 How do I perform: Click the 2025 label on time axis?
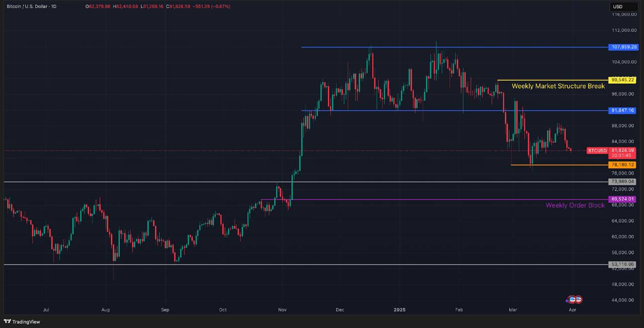point(400,310)
